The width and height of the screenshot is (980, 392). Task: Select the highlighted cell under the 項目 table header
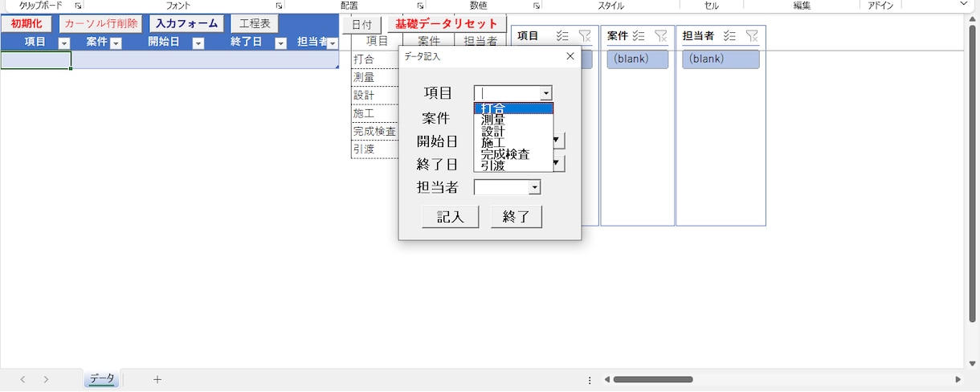click(36, 59)
